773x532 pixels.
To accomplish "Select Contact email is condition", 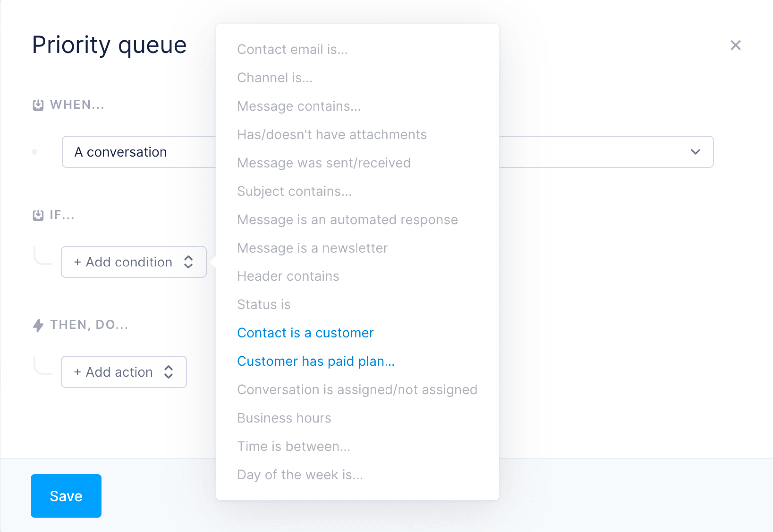I will click(292, 49).
